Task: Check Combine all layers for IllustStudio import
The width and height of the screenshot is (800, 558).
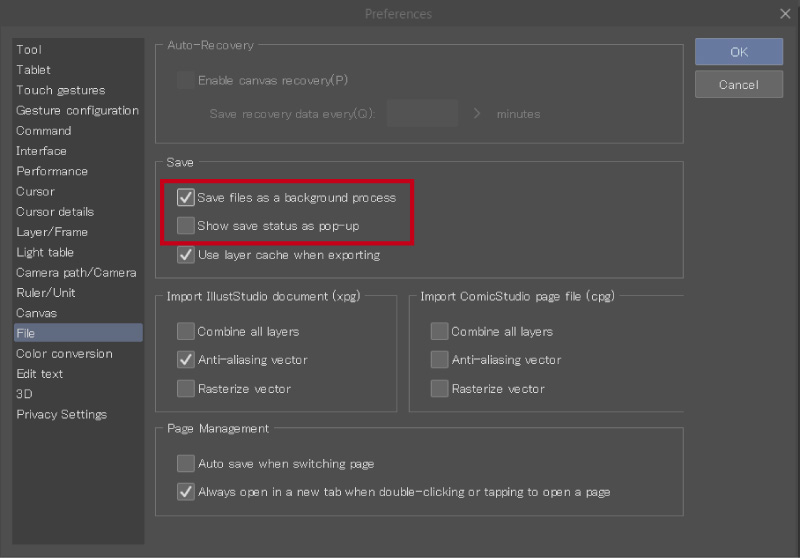Action: click(x=186, y=331)
